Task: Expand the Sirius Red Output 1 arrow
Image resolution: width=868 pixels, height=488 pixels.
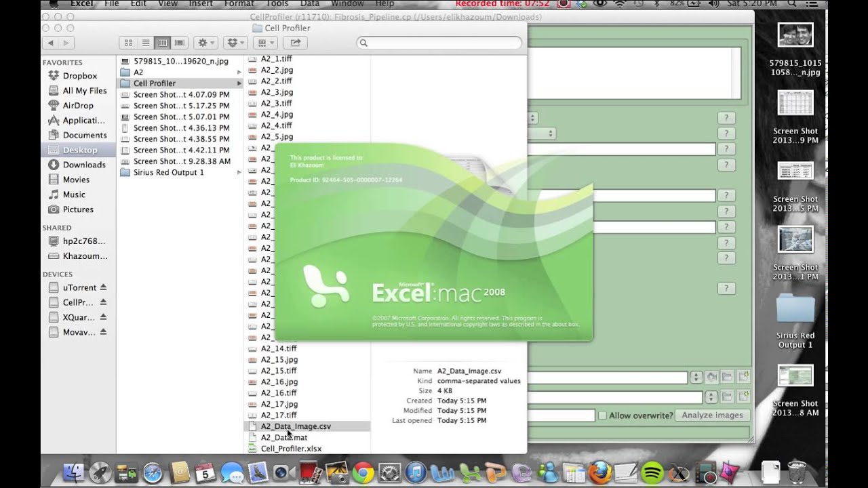Action: coord(239,172)
